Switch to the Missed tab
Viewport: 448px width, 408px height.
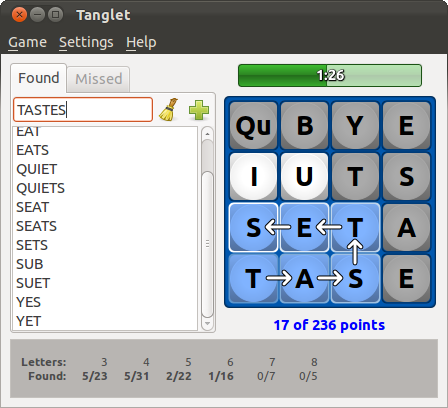pyautogui.click(x=99, y=79)
